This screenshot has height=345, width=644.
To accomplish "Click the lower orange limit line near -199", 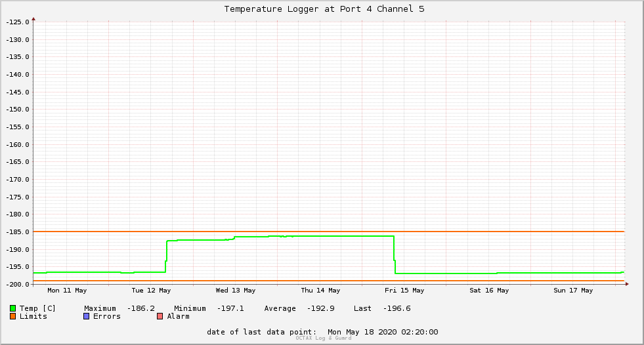I will 329,281.
